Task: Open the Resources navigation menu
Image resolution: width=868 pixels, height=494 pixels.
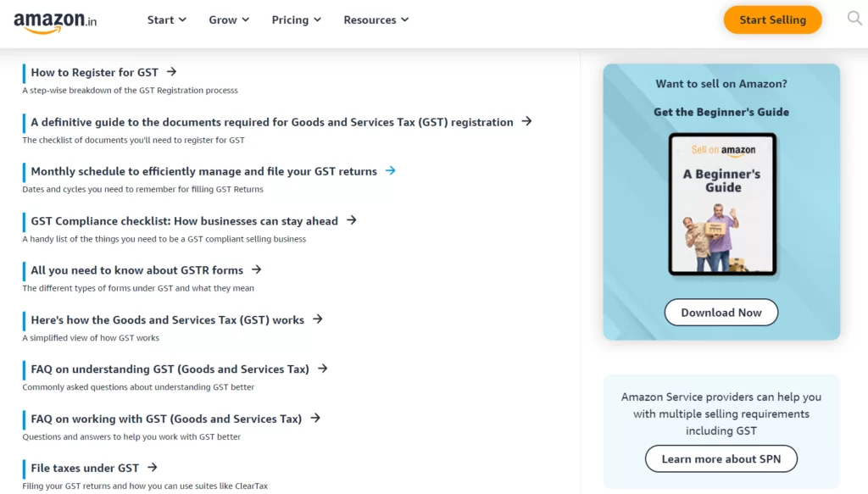Action: pyautogui.click(x=376, y=20)
